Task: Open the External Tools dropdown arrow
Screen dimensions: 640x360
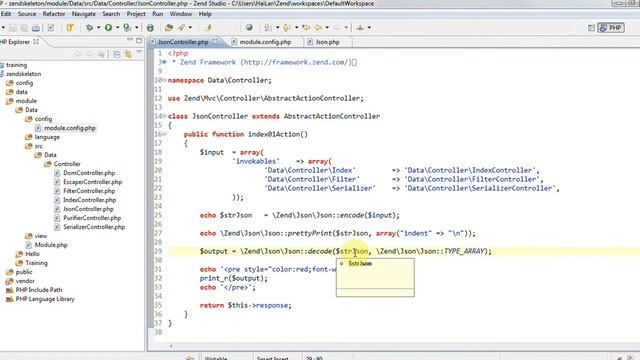Action: tap(136, 28)
